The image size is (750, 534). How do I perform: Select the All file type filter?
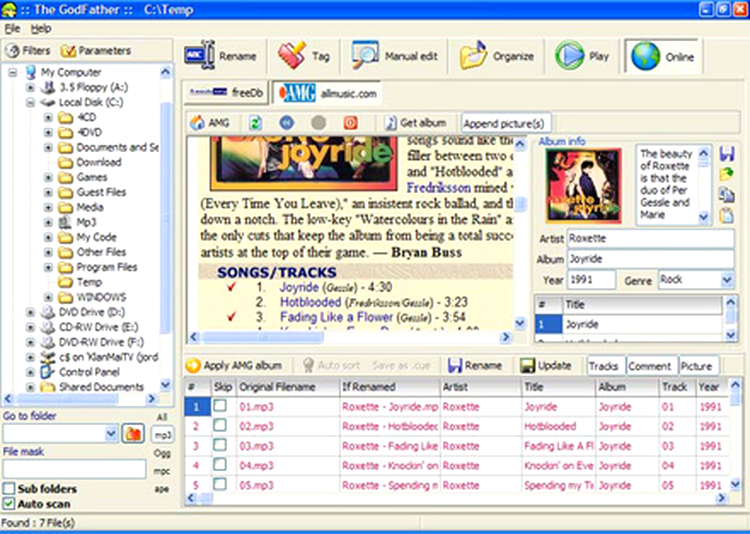click(x=162, y=417)
